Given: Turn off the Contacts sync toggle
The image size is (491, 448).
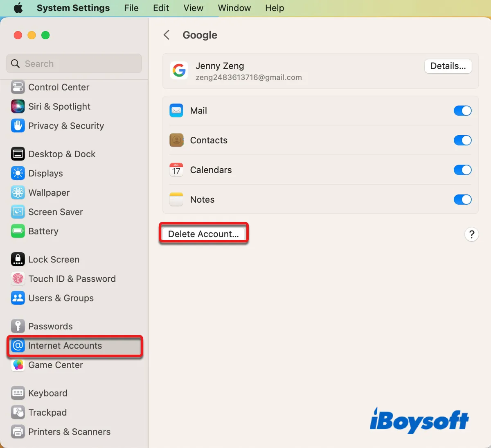Looking at the screenshot, I should 462,140.
